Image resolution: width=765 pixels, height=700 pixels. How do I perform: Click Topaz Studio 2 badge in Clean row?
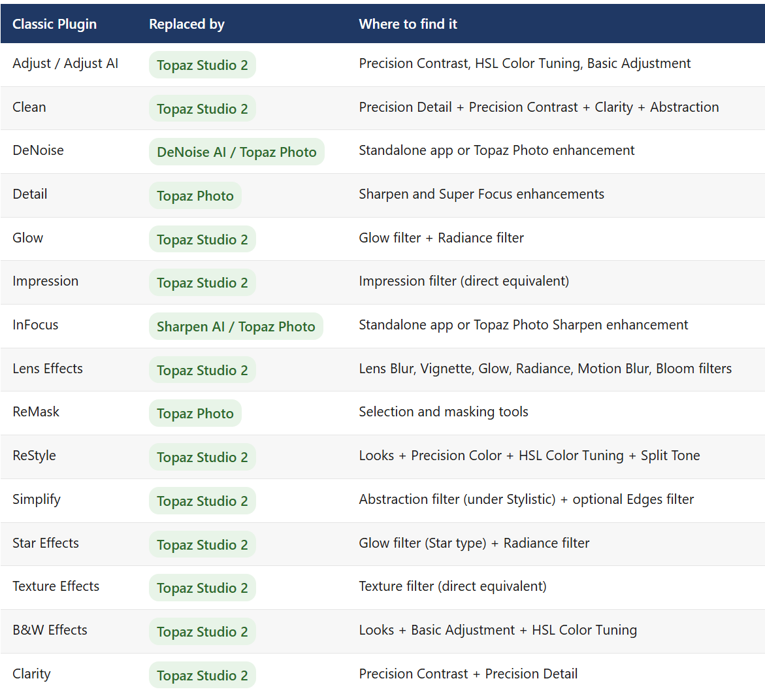pos(202,108)
